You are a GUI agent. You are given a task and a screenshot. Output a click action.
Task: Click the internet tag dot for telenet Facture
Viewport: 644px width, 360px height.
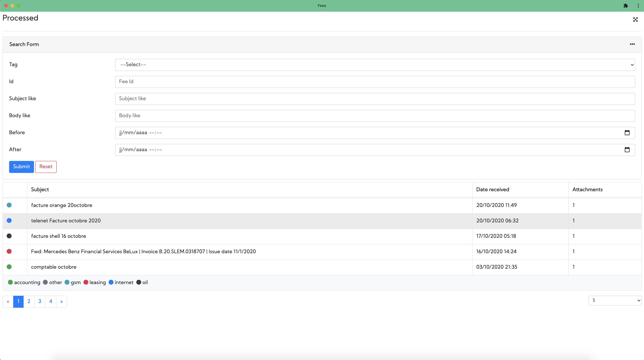pyautogui.click(x=9, y=221)
